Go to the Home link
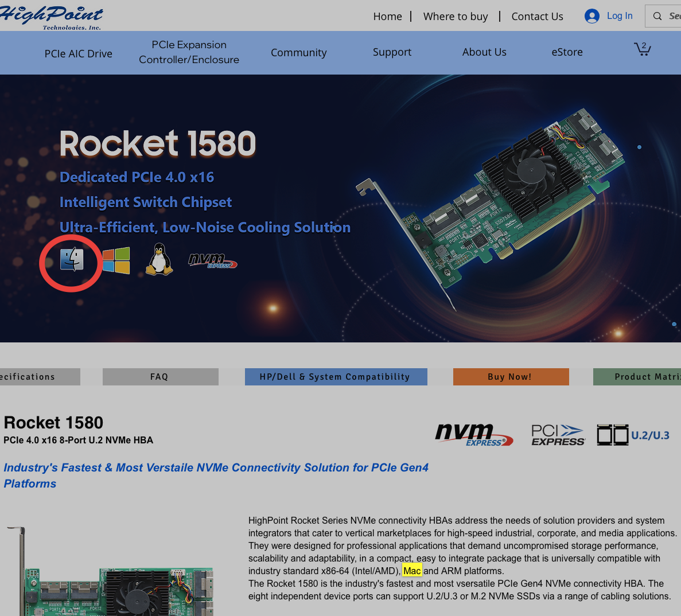Viewport: 681px width, 616px height. click(x=387, y=17)
